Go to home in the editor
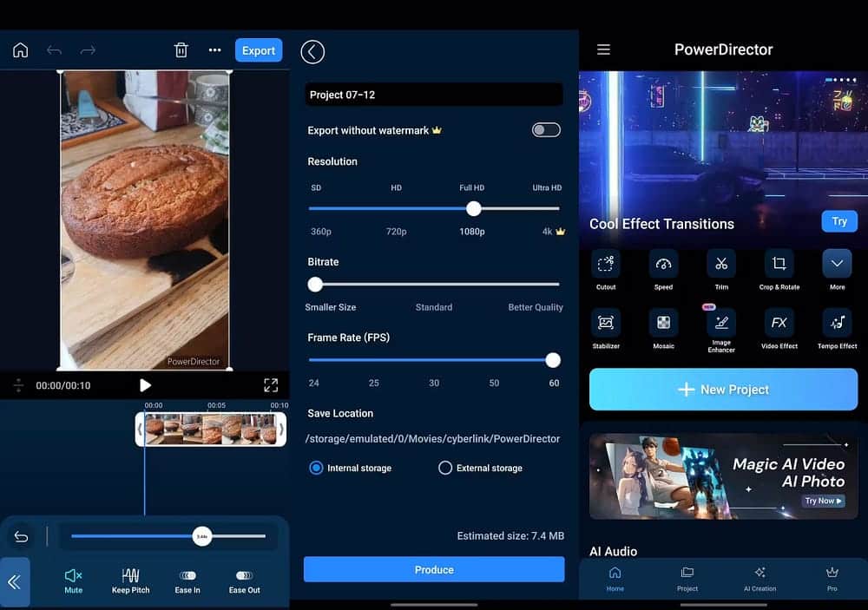This screenshot has width=868, height=610. tap(21, 50)
